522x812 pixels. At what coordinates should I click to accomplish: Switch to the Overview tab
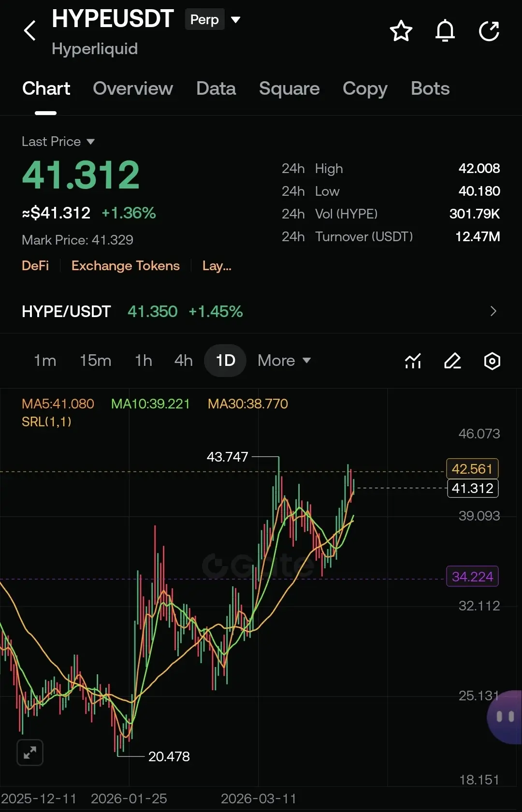click(x=132, y=88)
